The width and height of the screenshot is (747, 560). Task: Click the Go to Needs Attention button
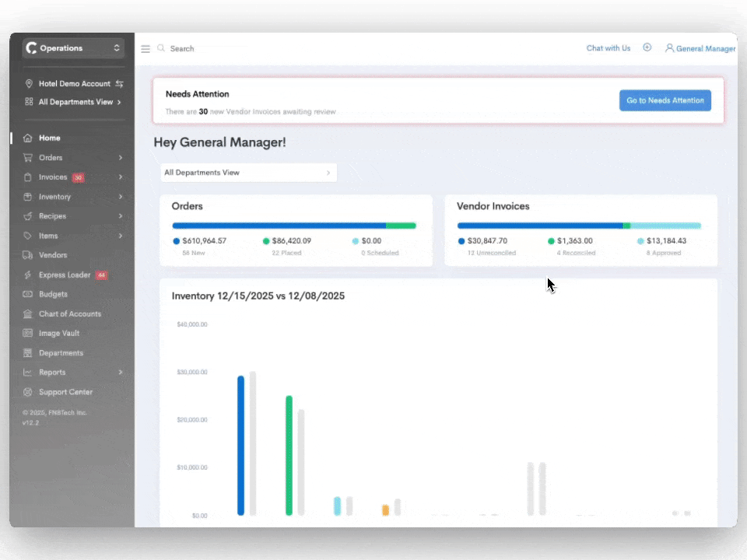click(665, 100)
